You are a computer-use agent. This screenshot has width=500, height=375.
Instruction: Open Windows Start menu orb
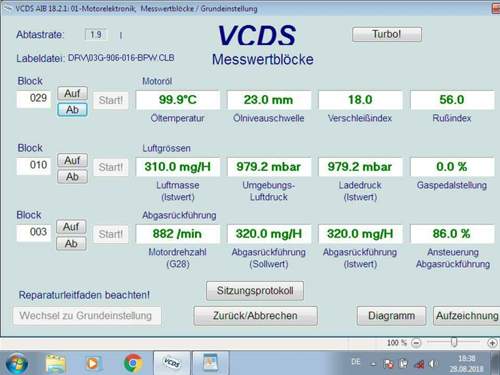coord(16,363)
